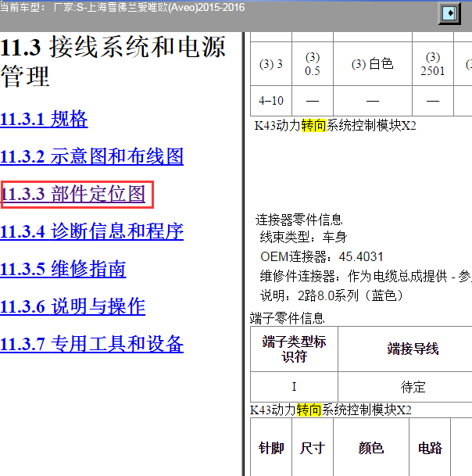The width and height of the screenshot is (472, 476).
Task: Click table cell (3) 3
Action: coord(270,64)
